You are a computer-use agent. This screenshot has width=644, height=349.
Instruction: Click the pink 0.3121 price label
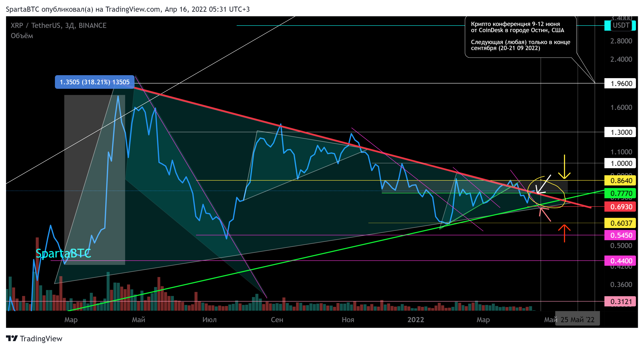point(620,302)
